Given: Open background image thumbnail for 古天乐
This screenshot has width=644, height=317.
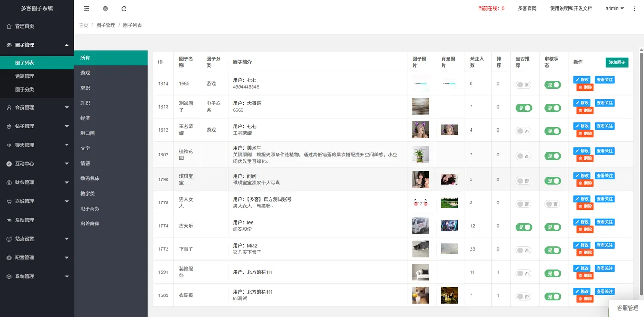Looking at the screenshot, I should (449, 226).
